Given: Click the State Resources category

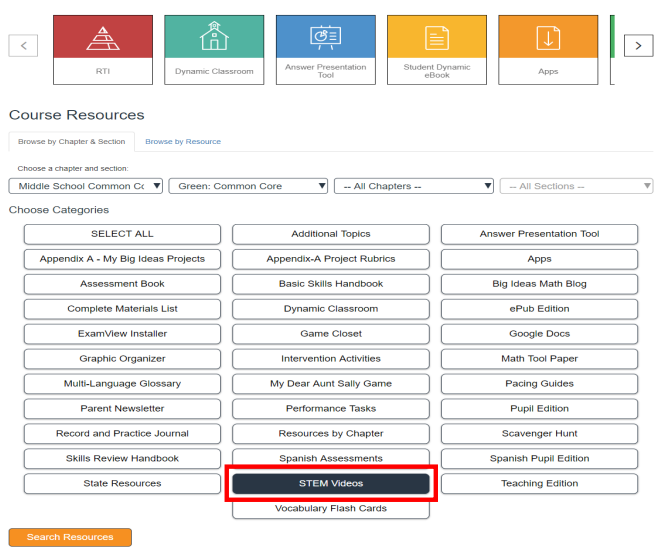Looking at the screenshot, I should [x=123, y=483].
